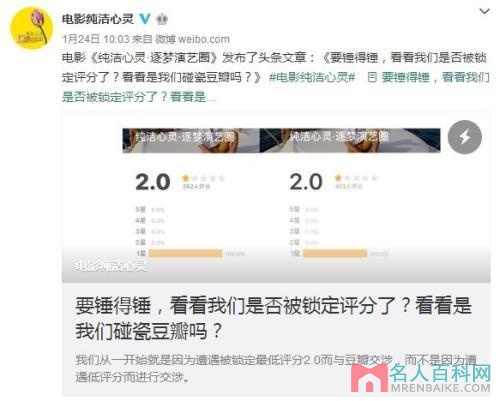Image resolution: width=500 pixels, height=401 pixels.
Task: Click the left 1星 orange rating bar
Action: coord(185,253)
